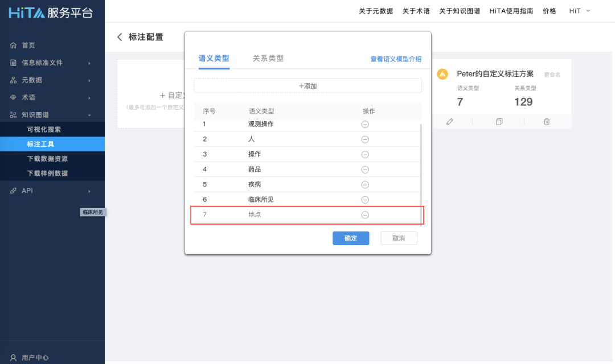Click the +添加 button in dialog
Viewport: 615px width, 364px height.
click(x=308, y=86)
